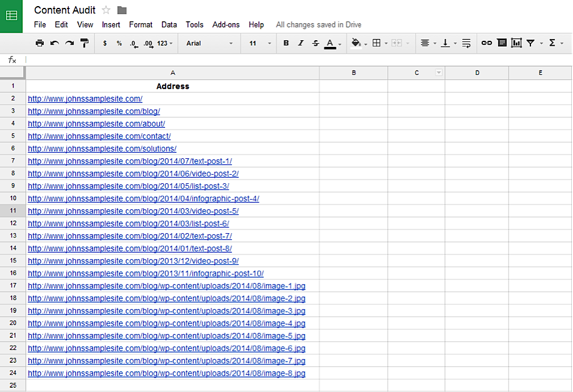Image resolution: width=573 pixels, height=392 pixels.
Task: Open the Add-ons menu
Action: [226, 25]
